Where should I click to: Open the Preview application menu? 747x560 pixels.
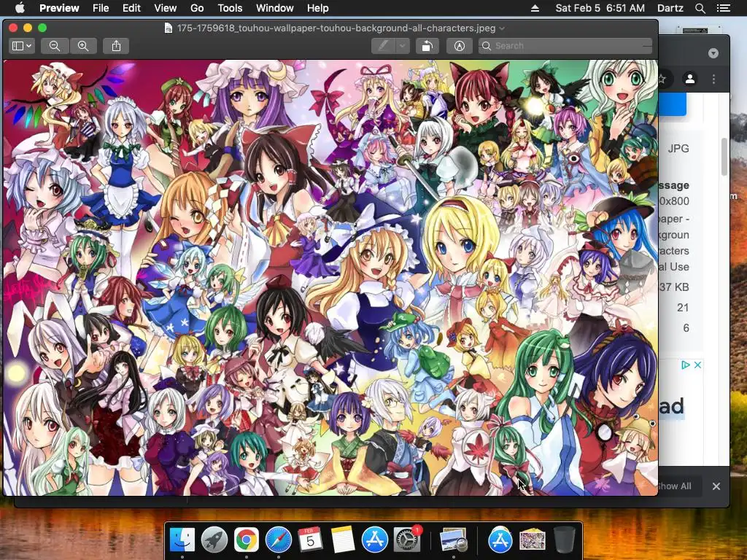coord(59,8)
